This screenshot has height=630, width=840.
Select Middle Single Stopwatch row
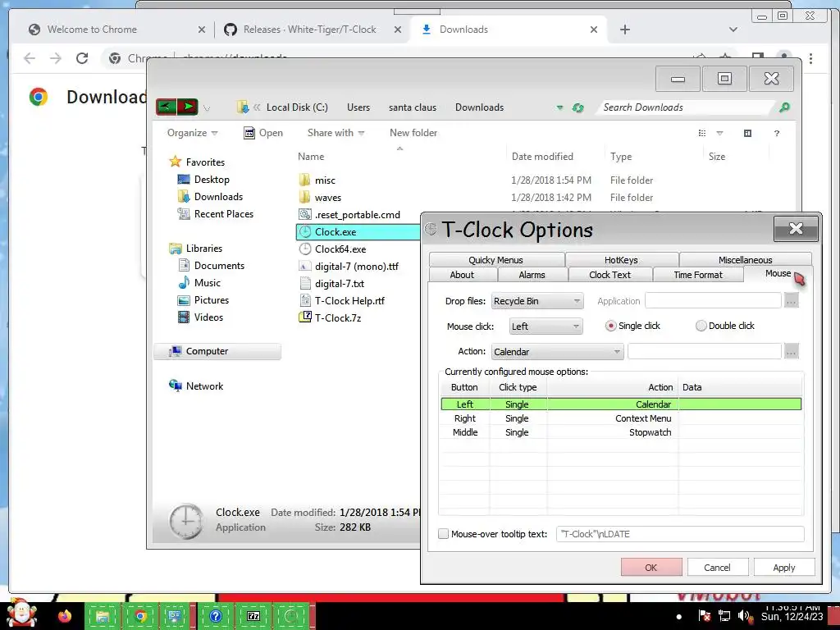tap(621, 432)
